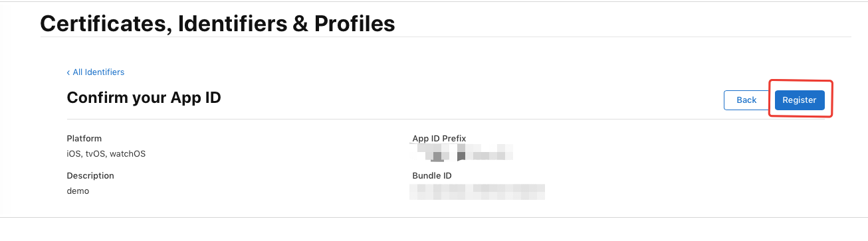
Task: Click the iOS, tvOS, watchOS platform value
Action: coord(106,153)
